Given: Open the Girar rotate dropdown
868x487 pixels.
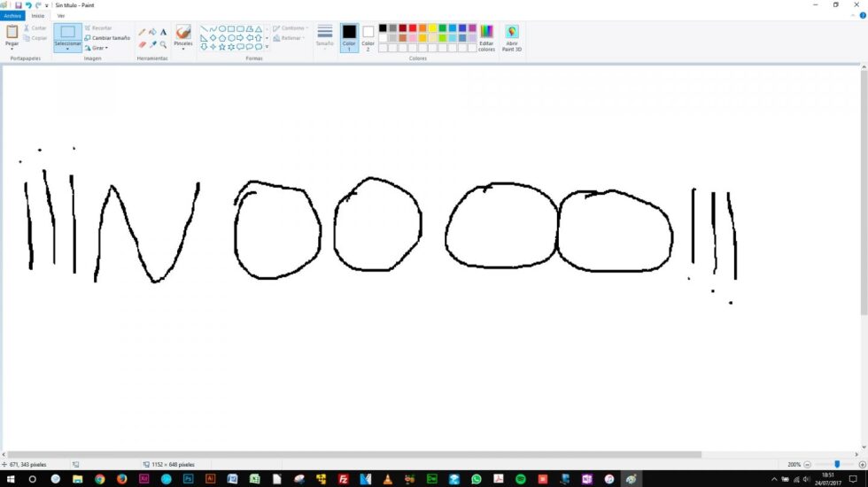Looking at the screenshot, I should point(97,48).
